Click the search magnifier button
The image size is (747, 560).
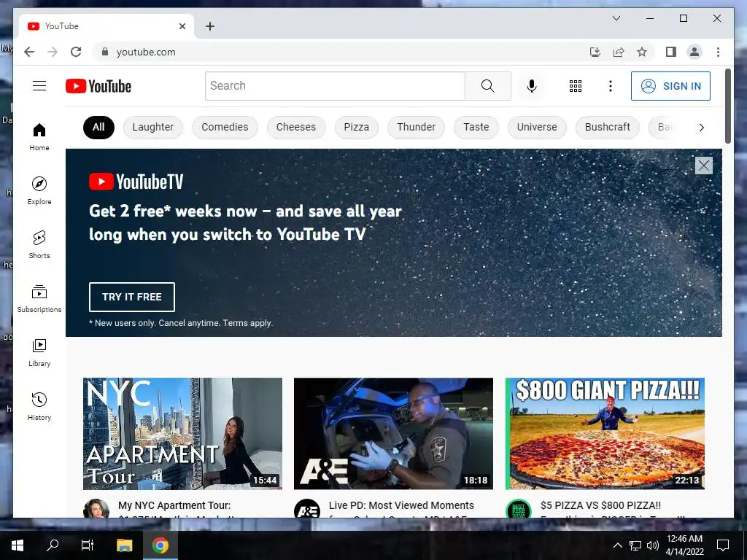[488, 86]
